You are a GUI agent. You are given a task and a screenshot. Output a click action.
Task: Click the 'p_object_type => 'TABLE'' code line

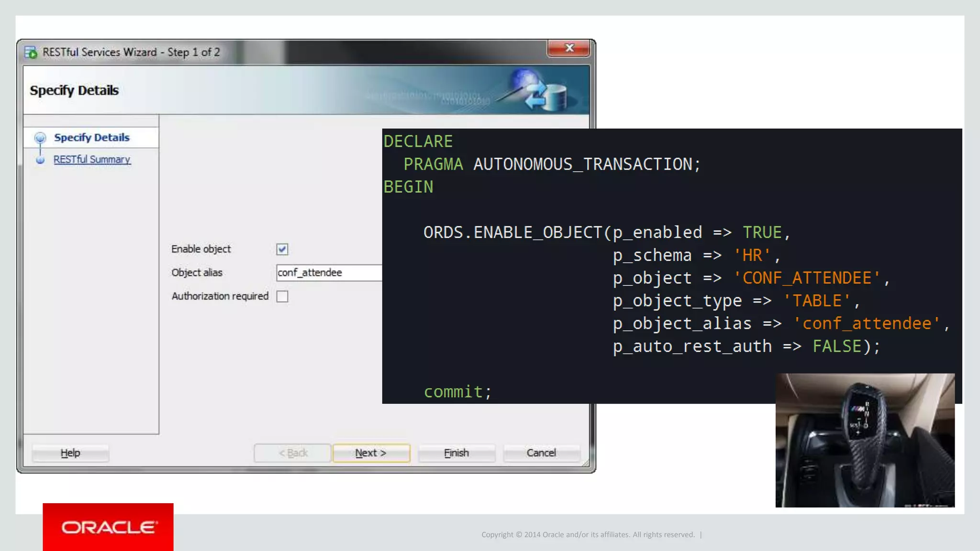click(x=736, y=301)
